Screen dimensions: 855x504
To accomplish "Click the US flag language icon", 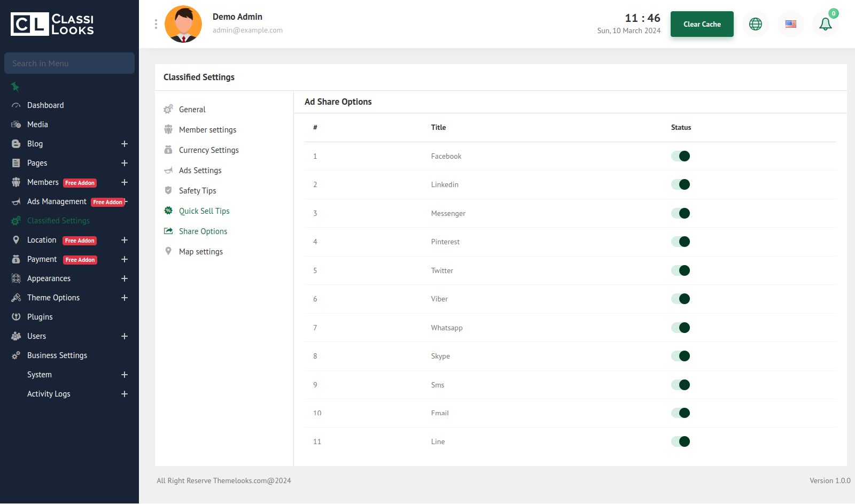I will pyautogui.click(x=791, y=24).
